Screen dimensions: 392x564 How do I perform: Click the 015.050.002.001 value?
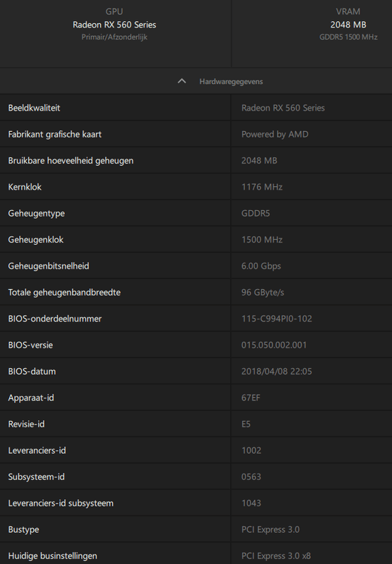click(x=274, y=345)
